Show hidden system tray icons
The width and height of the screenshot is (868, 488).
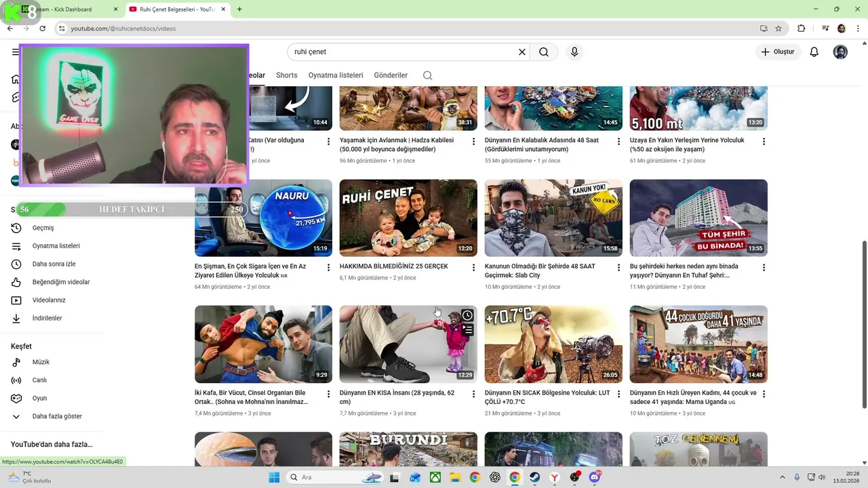783,477
